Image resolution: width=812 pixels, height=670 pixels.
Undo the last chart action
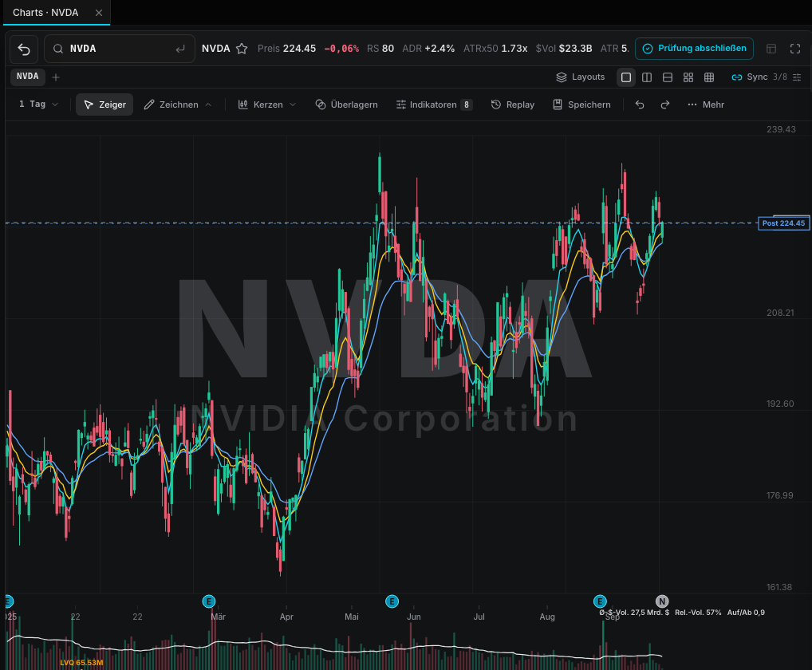640,104
